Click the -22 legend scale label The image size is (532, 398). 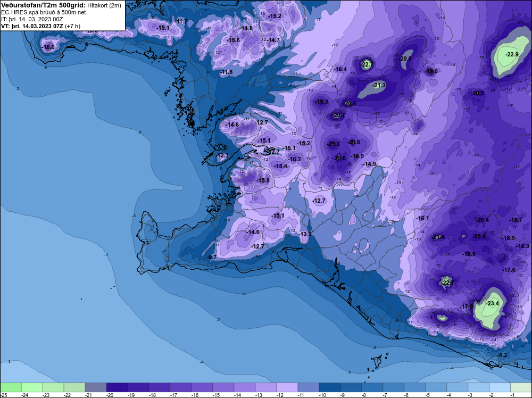67,395
